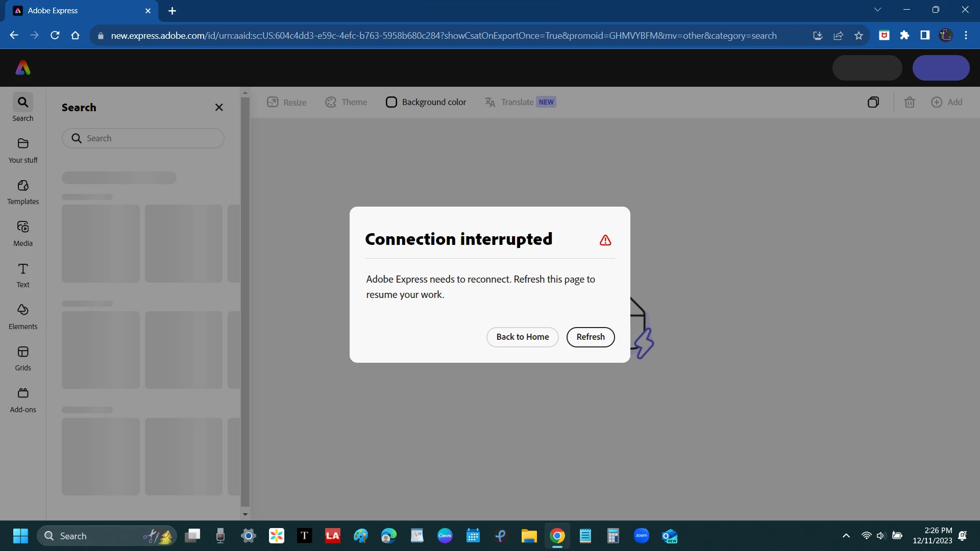Image resolution: width=980 pixels, height=551 pixels.
Task: Reload the page with browser refresh
Action: [x=55, y=35]
